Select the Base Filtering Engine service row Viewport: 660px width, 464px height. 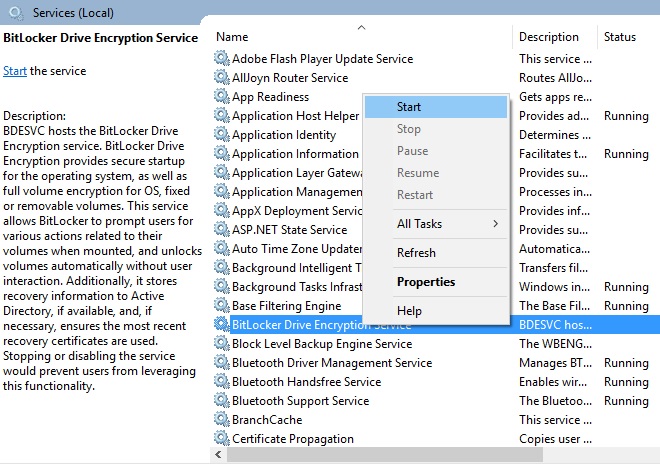point(286,306)
